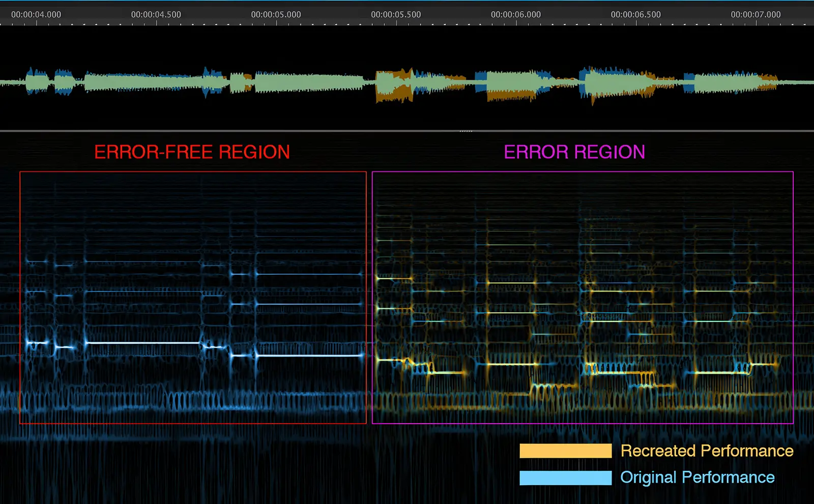Image resolution: width=814 pixels, height=504 pixels.
Task: Click the dark spectrogram area below the red box
Action: pyautogui.click(x=193, y=458)
